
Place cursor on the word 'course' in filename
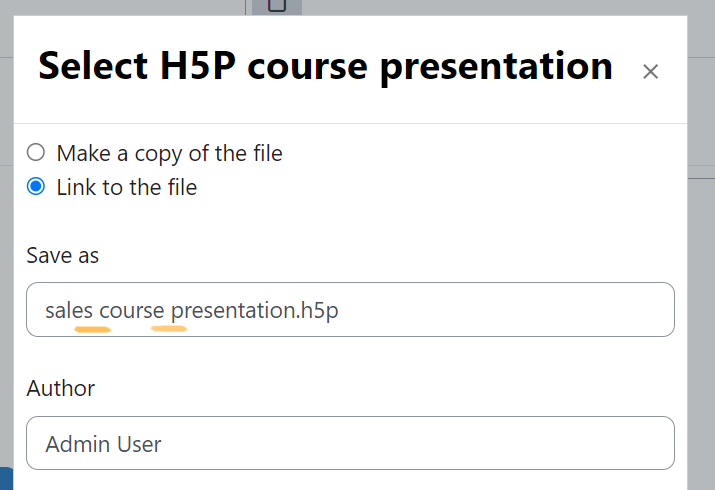pyautogui.click(x=132, y=311)
